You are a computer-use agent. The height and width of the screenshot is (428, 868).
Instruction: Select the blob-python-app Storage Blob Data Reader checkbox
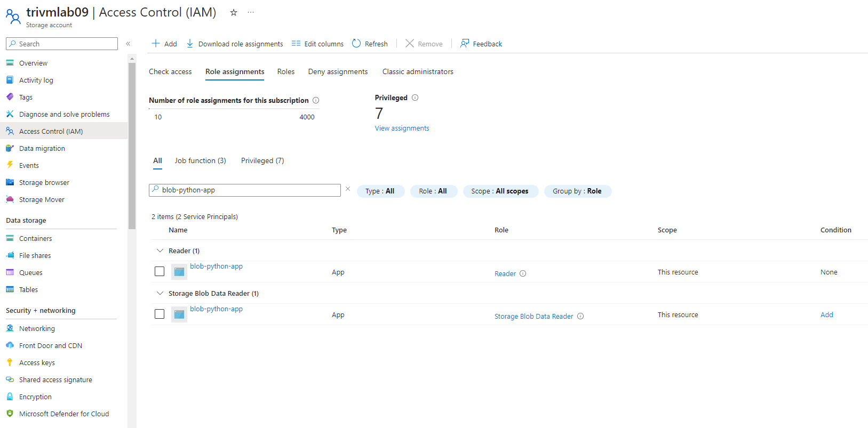click(160, 314)
